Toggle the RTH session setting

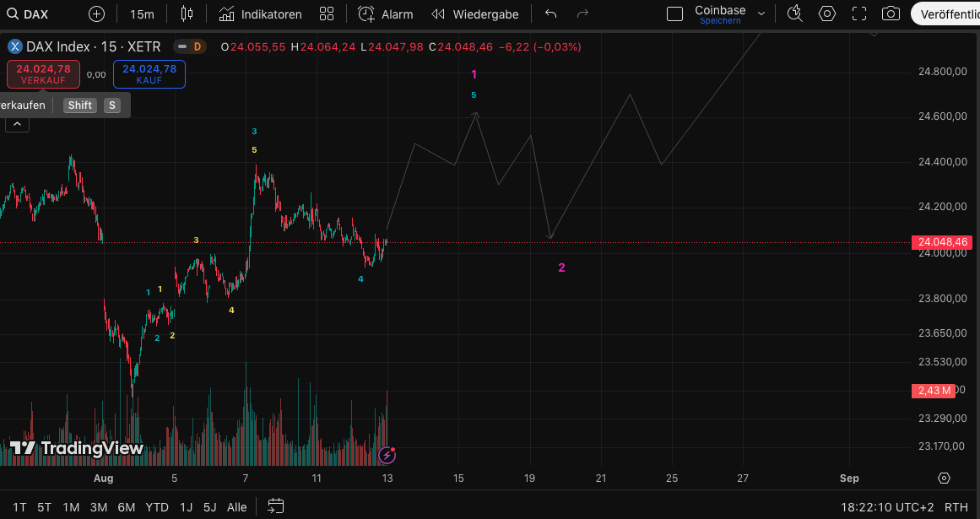click(956, 507)
